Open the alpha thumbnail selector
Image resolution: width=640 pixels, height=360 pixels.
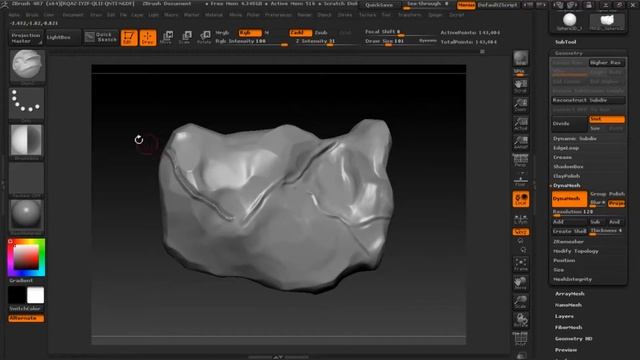click(26, 142)
